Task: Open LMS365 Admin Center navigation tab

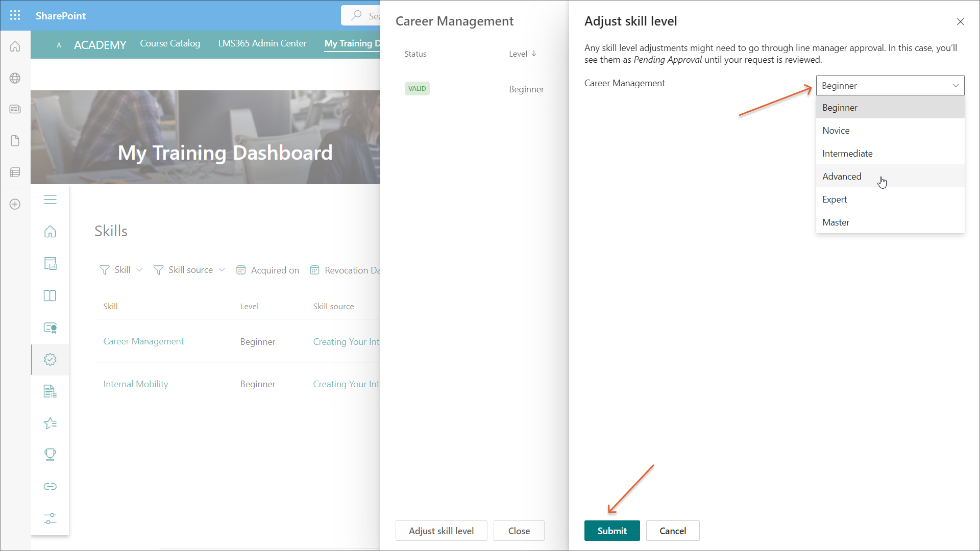Action: click(x=262, y=43)
